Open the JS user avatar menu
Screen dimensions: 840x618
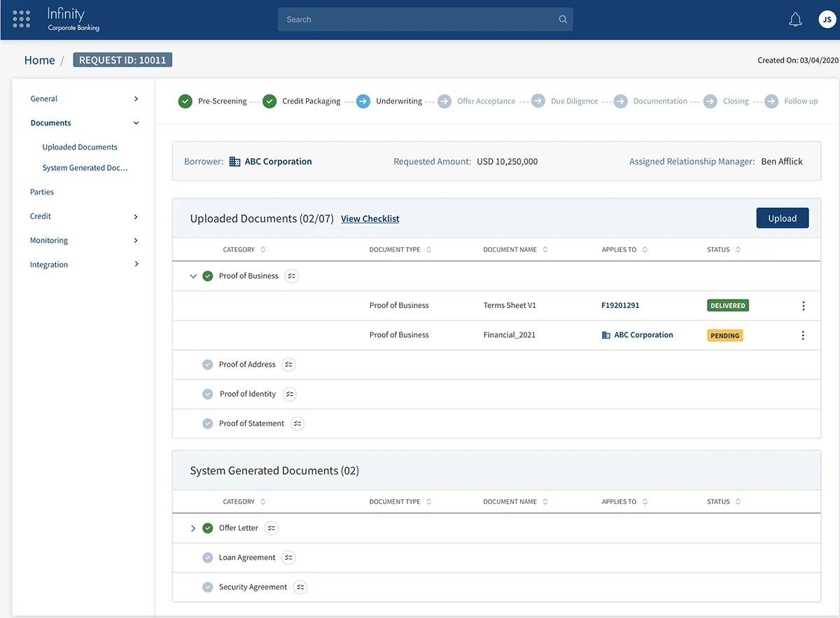point(827,20)
